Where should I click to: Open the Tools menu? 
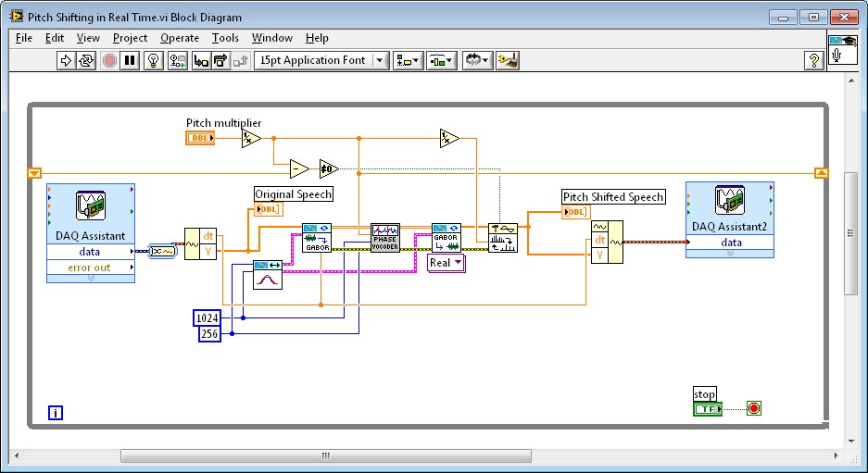[x=225, y=38]
